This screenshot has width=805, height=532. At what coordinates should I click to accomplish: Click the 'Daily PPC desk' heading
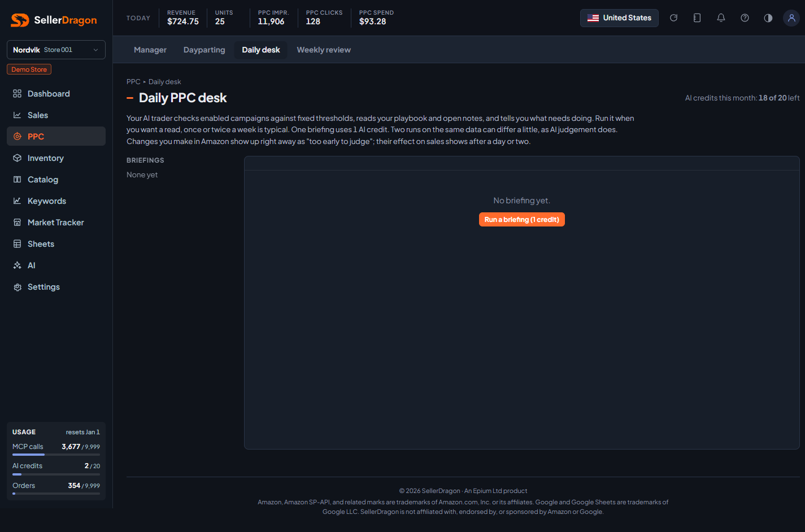point(183,98)
